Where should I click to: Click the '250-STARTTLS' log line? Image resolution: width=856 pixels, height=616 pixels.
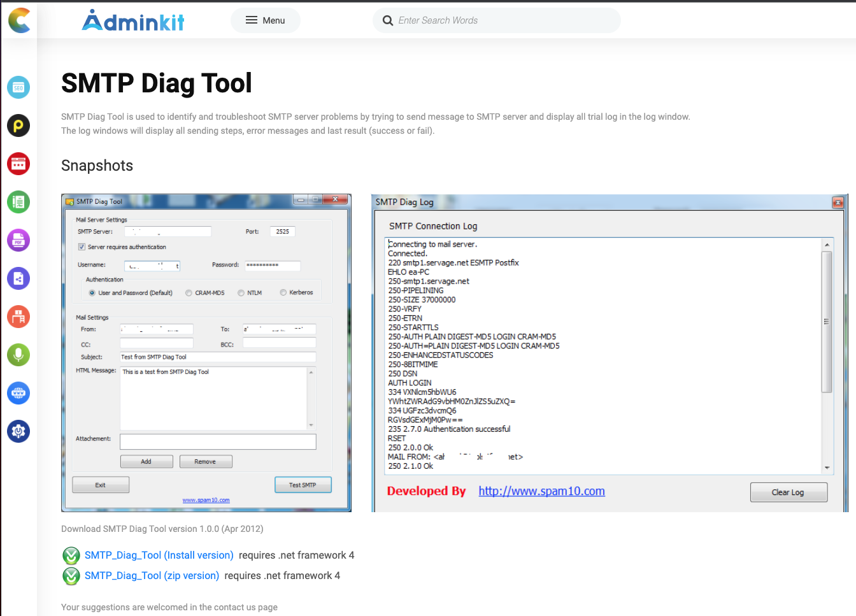click(413, 327)
